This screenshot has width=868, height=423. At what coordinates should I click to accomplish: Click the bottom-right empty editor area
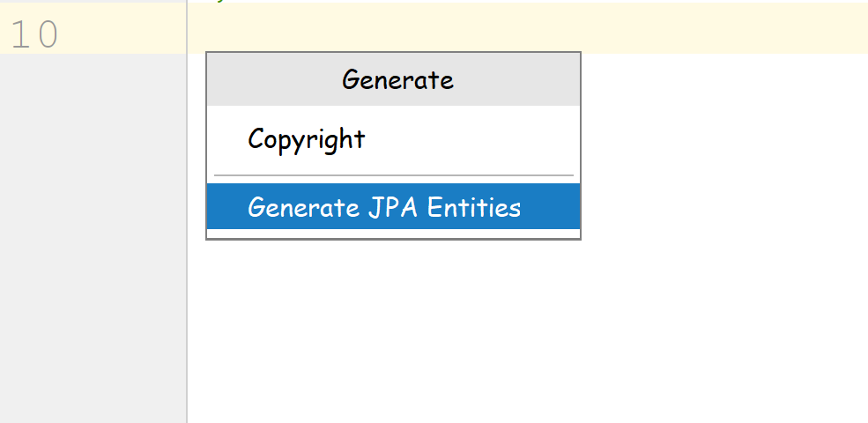(793, 388)
